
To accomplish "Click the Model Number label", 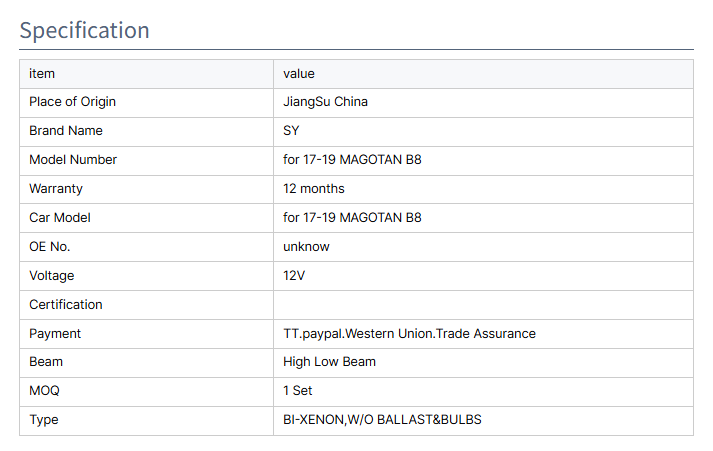I will point(73,160).
